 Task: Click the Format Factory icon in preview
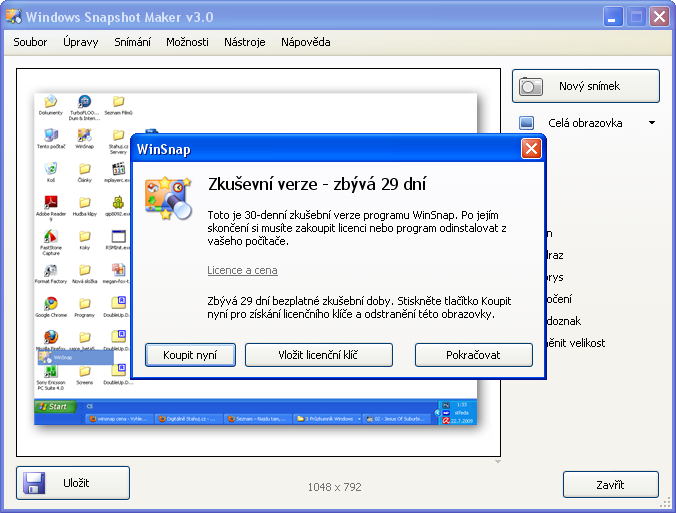pos(50,274)
